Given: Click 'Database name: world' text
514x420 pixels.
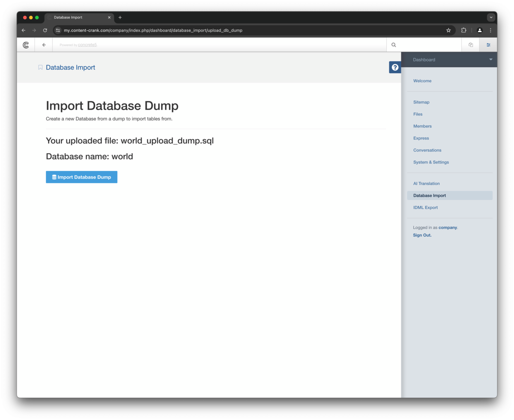Looking at the screenshot, I should point(90,156).
